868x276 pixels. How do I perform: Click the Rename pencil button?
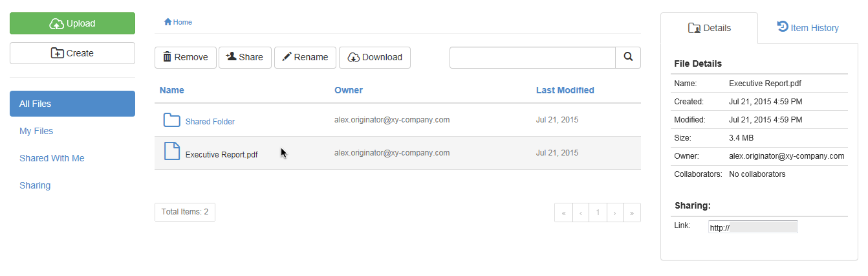coord(305,57)
